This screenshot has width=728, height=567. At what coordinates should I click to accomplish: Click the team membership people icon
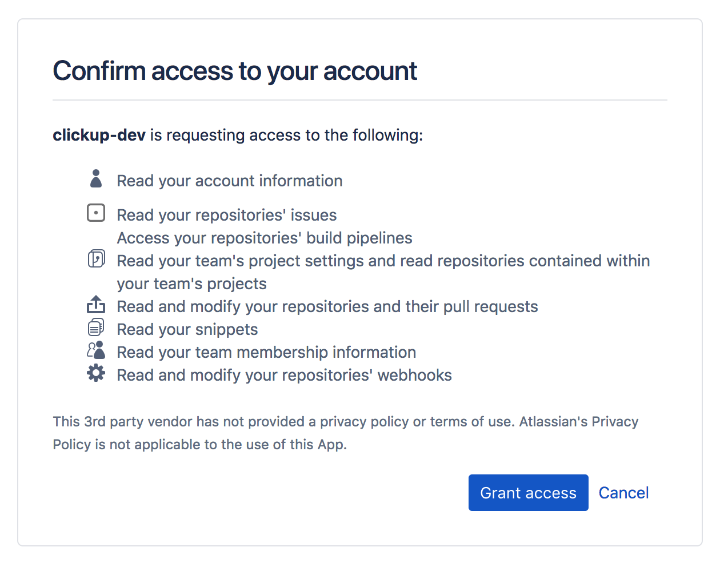(96, 350)
